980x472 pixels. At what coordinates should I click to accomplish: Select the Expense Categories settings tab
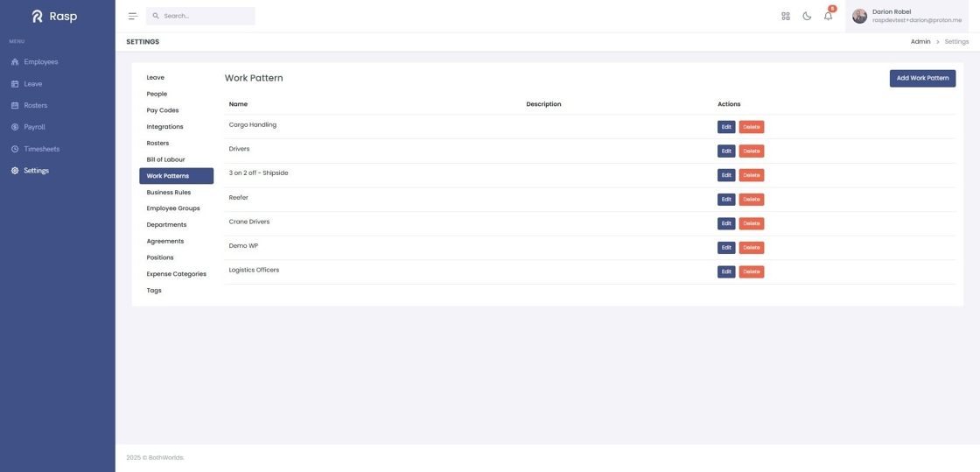pyautogui.click(x=176, y=274)
